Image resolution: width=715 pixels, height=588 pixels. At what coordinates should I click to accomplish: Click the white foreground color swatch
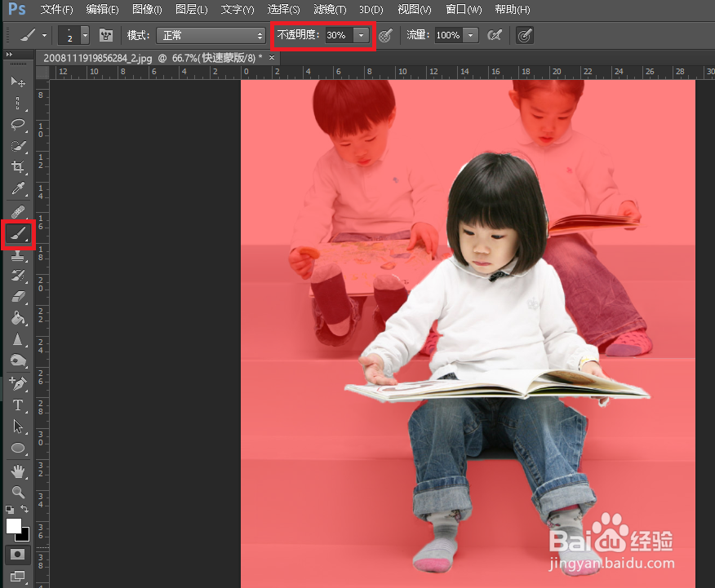pyautogui.click(x=13, y=525)
